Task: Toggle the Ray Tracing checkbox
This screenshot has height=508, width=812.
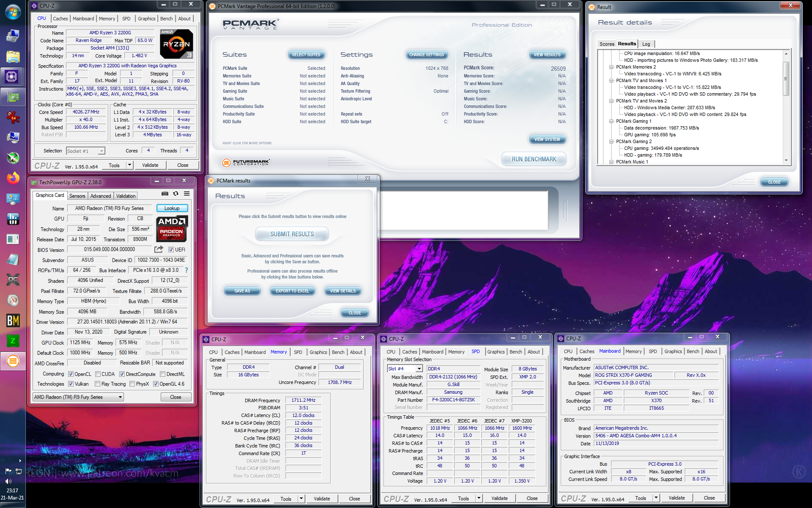Action: coord(98,384)
